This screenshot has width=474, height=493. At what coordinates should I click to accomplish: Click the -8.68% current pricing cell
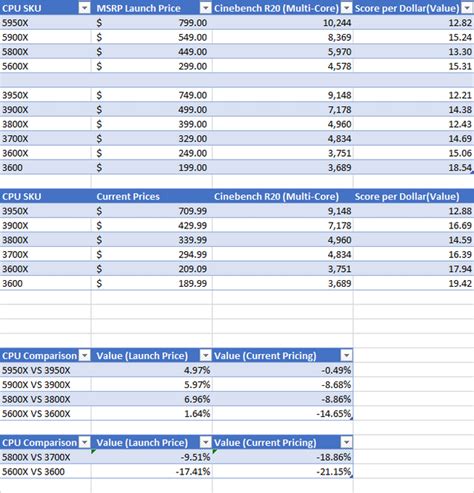(283, 385)
